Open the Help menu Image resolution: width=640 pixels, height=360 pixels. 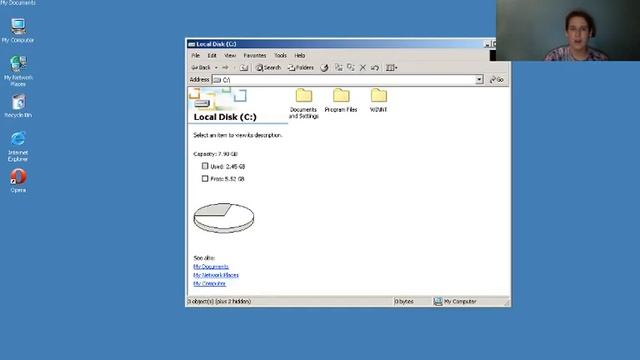coord(300,56)
